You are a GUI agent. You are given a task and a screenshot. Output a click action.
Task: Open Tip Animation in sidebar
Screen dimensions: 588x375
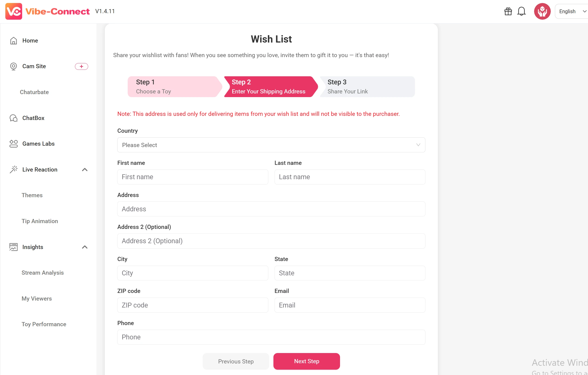pyautogui.click(x=40, y=221)
